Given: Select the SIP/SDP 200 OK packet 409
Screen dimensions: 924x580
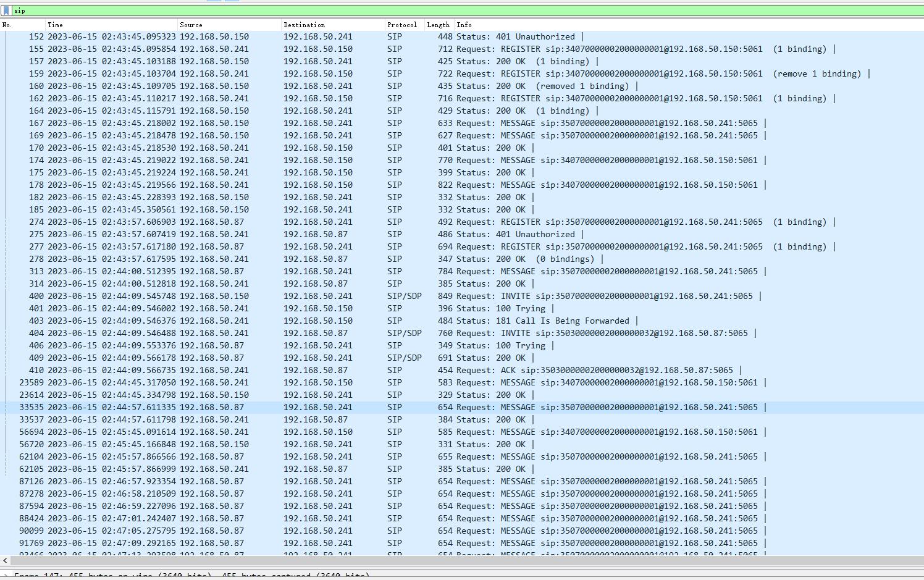Looking at the screenshot, I should (x=247, y=358).
